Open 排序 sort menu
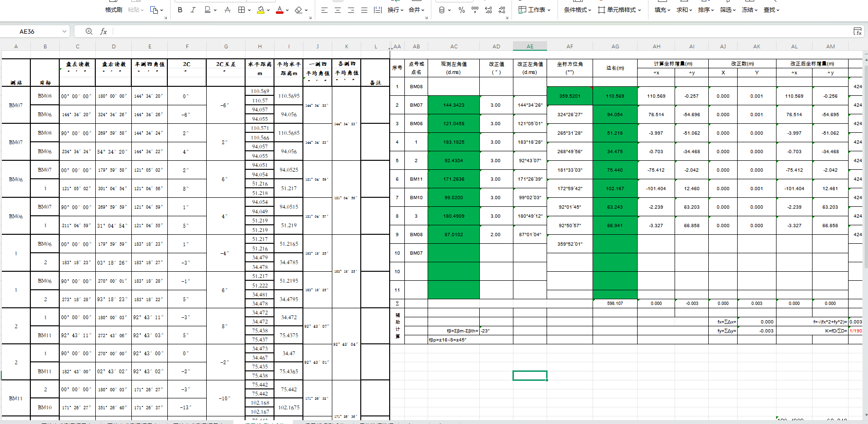 click(x=706, y=10)
